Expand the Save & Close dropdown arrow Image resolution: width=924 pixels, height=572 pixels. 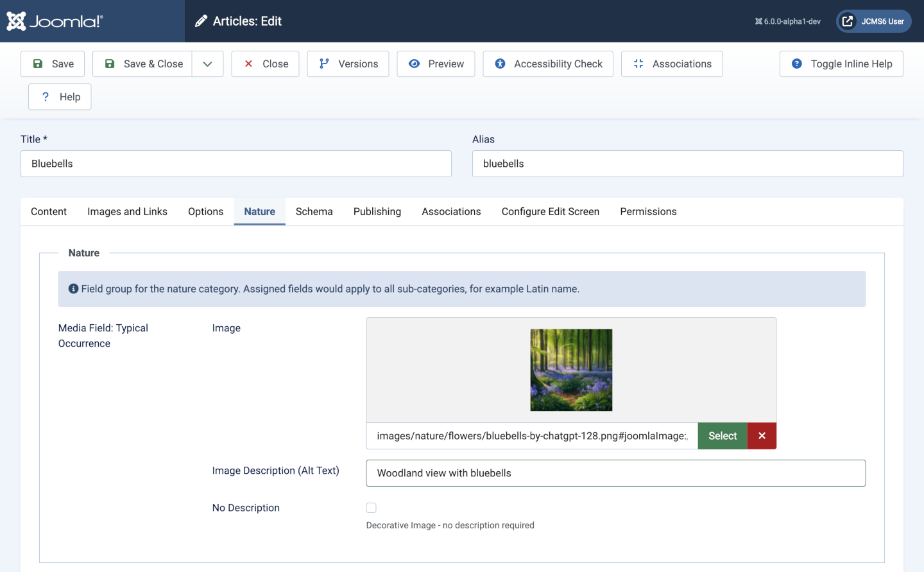pyautogui.click(x=207, y=64)
